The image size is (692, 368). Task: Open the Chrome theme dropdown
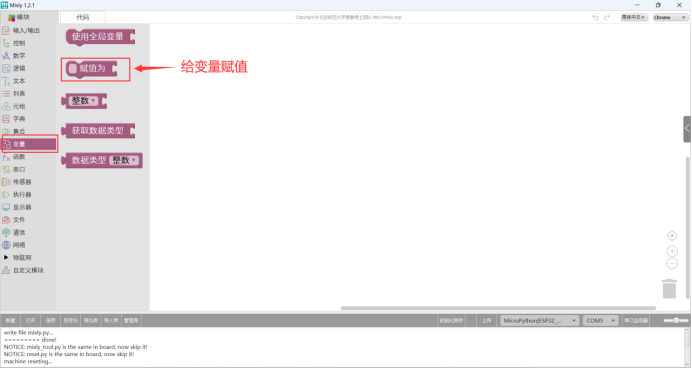point(670,17)
